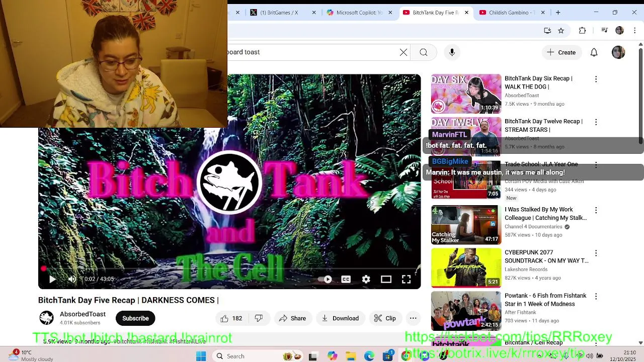644x362 pixels.
Task: Start voice search with the microphone icon
Action: [x=452, y=52]
